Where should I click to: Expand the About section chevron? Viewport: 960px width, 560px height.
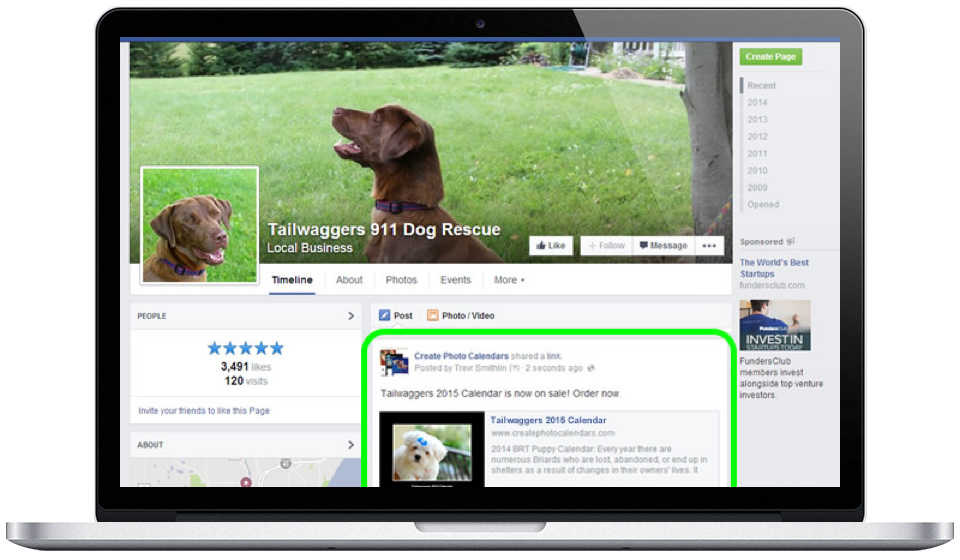(351, 445)
